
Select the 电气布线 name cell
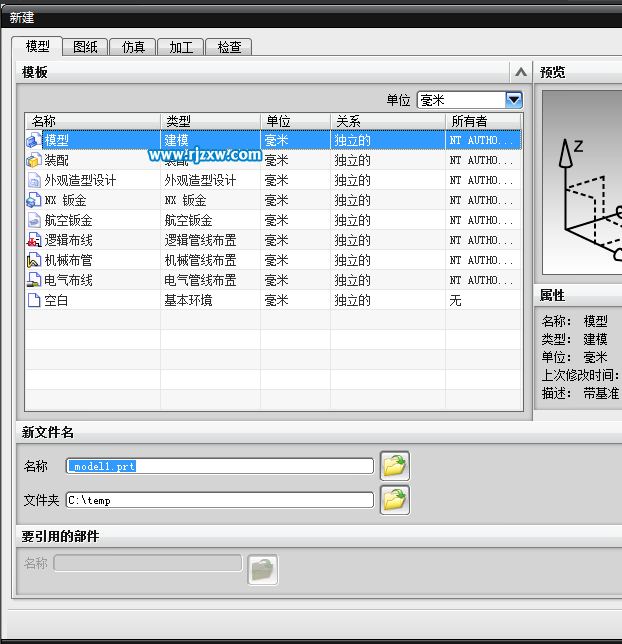pos(68,281)
